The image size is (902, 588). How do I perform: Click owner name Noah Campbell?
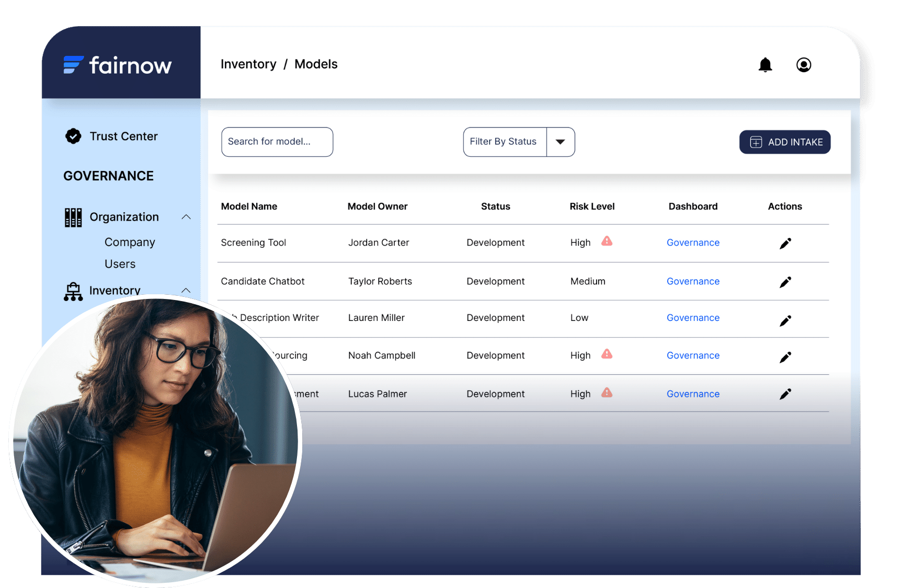tap(382, 355)
